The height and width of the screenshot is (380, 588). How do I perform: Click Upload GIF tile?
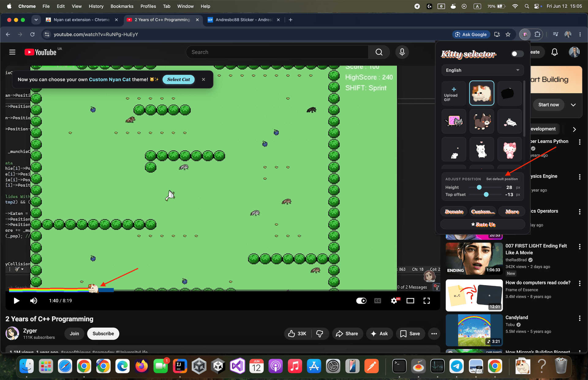point(454,93)
